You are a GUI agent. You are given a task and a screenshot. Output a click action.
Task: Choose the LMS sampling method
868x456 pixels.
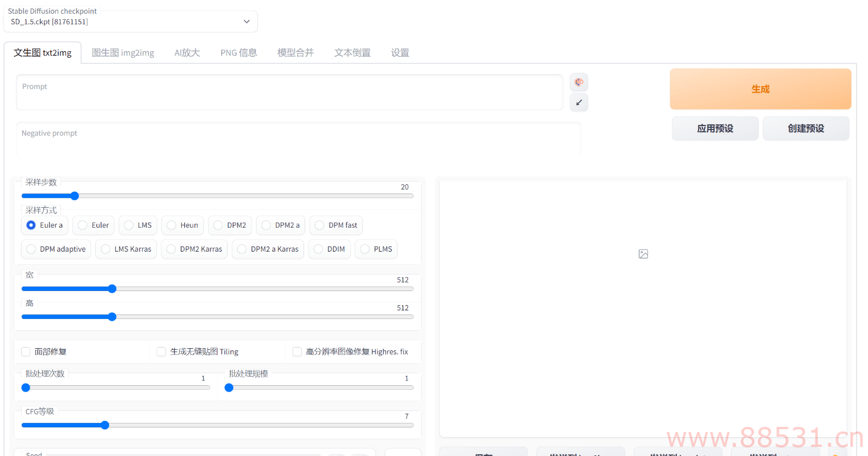[138, 225]
